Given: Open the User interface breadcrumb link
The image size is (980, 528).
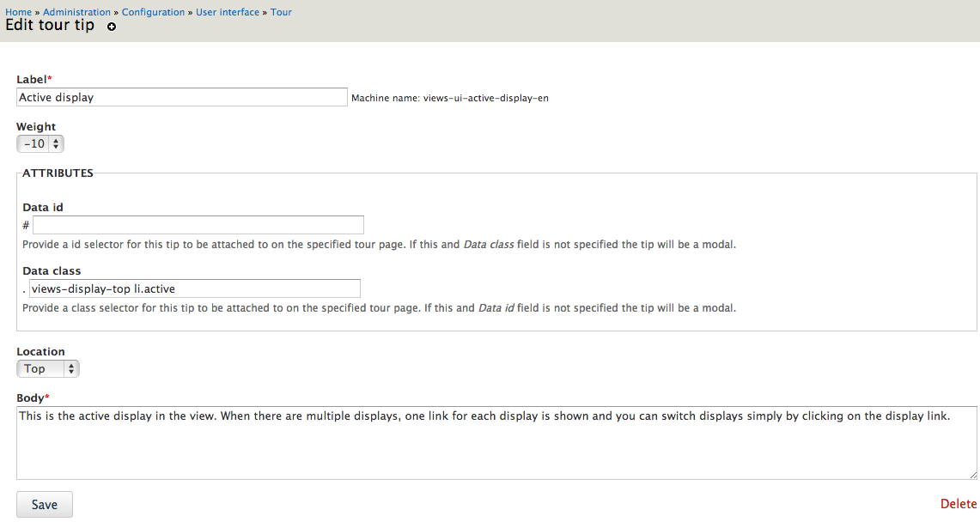Looking at the screenshot, I should [x=227, y=12].
